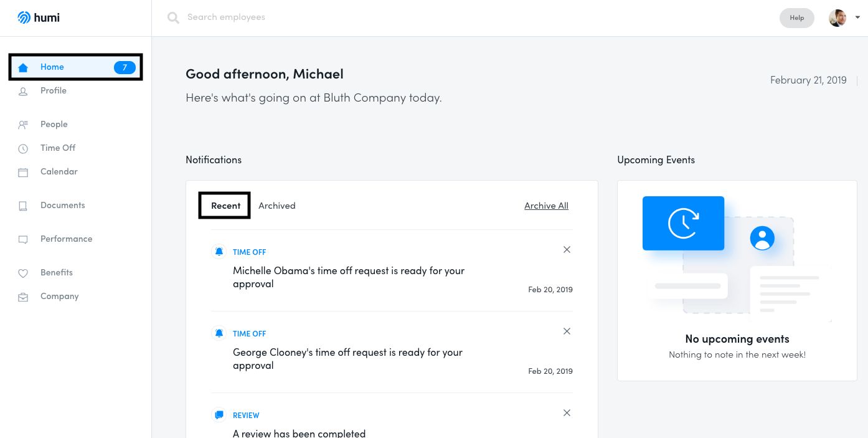868x438 pixels.
Task: Open the People section
Action: (54, 125)
